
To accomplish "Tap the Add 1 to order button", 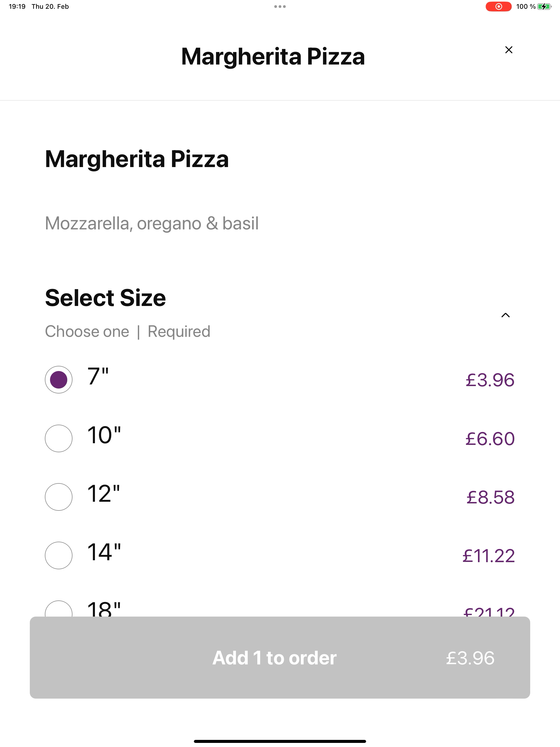I will 280,658.
